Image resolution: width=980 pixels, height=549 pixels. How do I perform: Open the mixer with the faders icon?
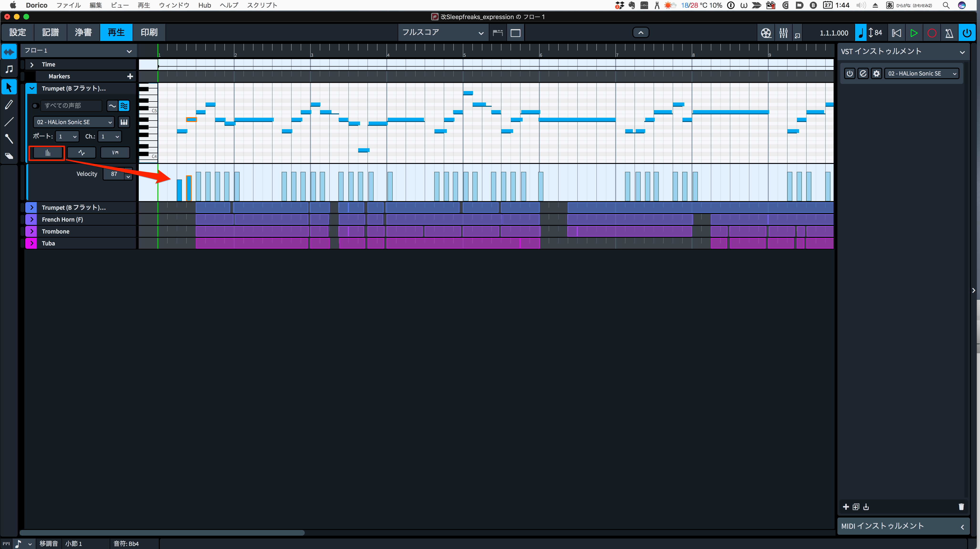pyautogui.click(x=783, y=33)
